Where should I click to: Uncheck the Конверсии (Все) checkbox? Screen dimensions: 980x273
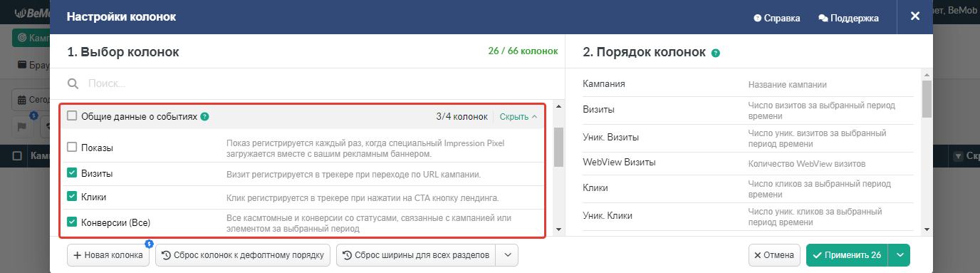click(x=72, y=222)
